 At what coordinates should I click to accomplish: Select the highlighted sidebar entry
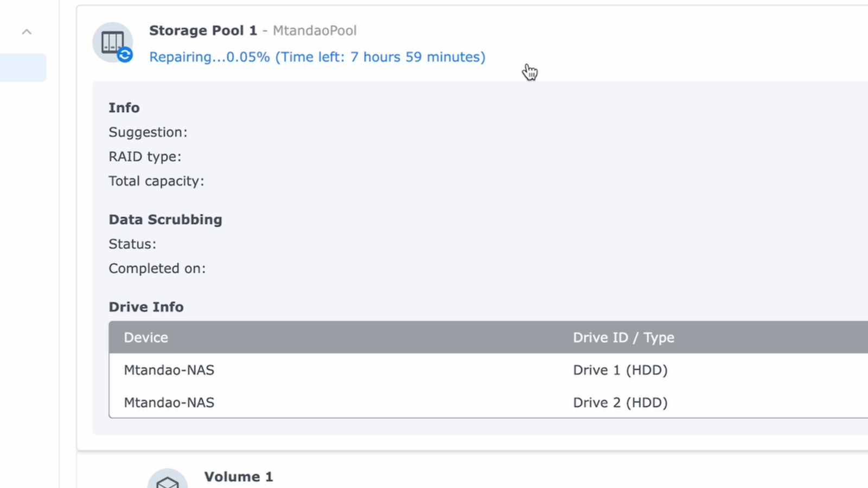[x=22, y=67]
